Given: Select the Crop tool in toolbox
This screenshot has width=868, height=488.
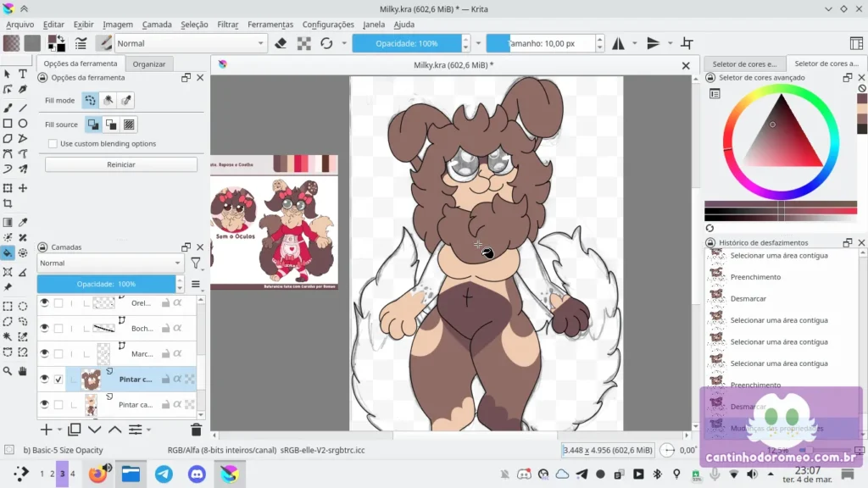Looking at the screenshot, I should pyautogui.click(x=8, y=203).
